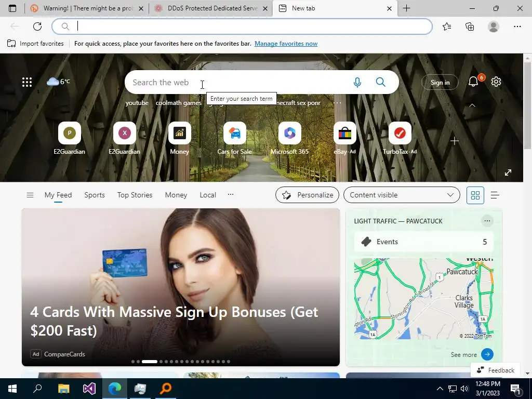This screenshot has width=532, height=399.
Task: Click Import favorites button
Action: pyautogui.click(x=35, y=44)
